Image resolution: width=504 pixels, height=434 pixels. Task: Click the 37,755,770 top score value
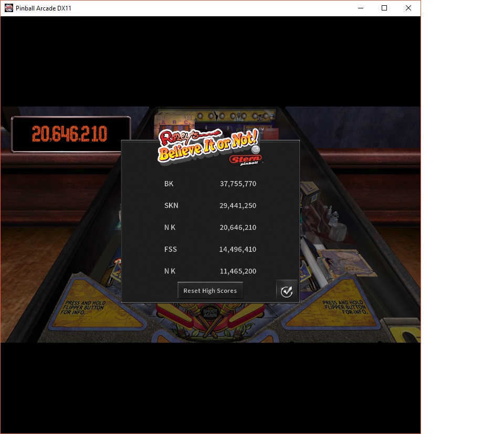pos(237,184)
